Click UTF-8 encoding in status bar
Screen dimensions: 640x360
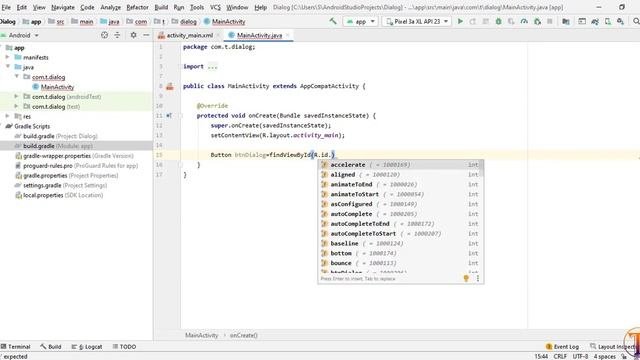(580, 356)
